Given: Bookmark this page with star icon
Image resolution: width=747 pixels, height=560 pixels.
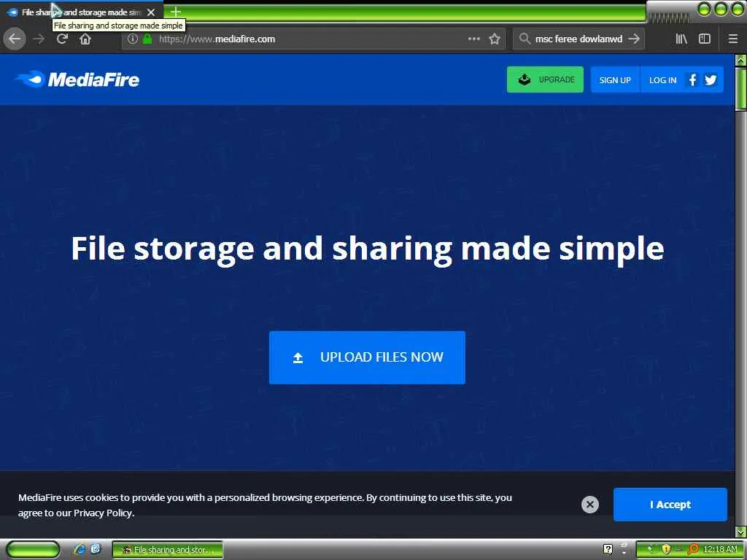Looking at the screenshot, I should 495,39.
